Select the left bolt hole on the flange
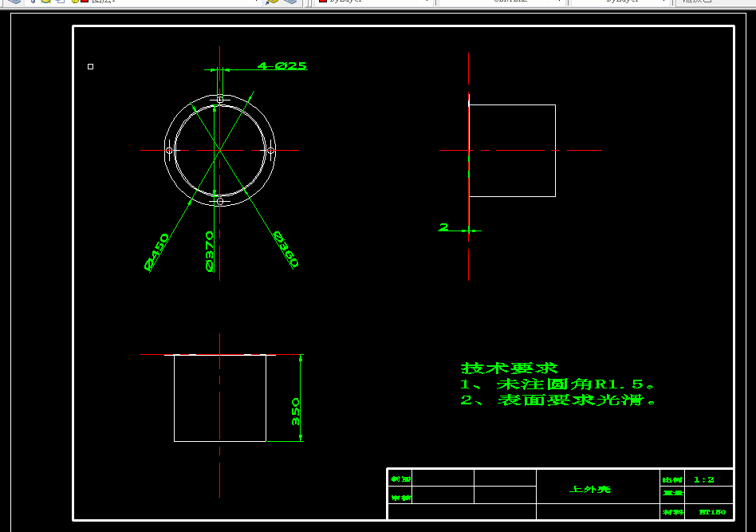756x532 pixels. [x=169, y=151]
